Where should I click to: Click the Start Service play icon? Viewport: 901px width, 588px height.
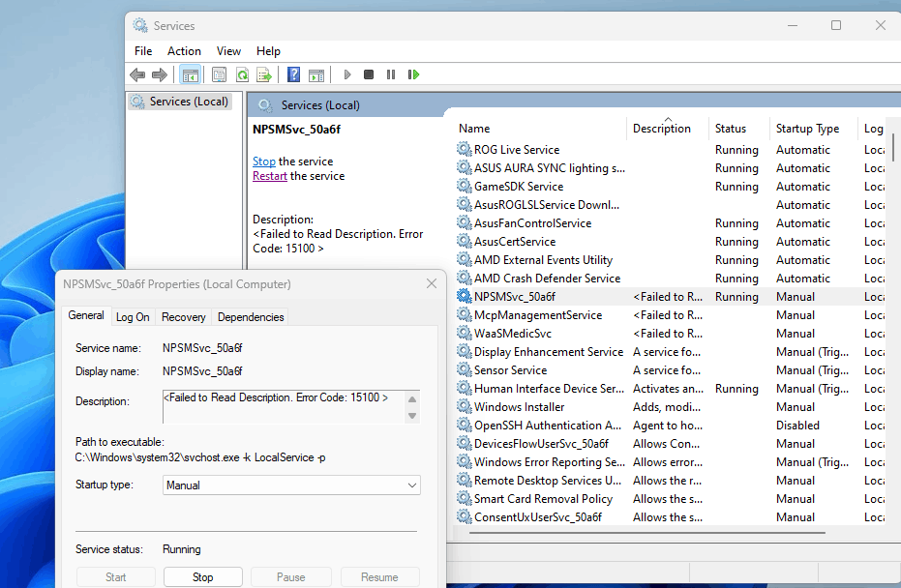[347, 74]
